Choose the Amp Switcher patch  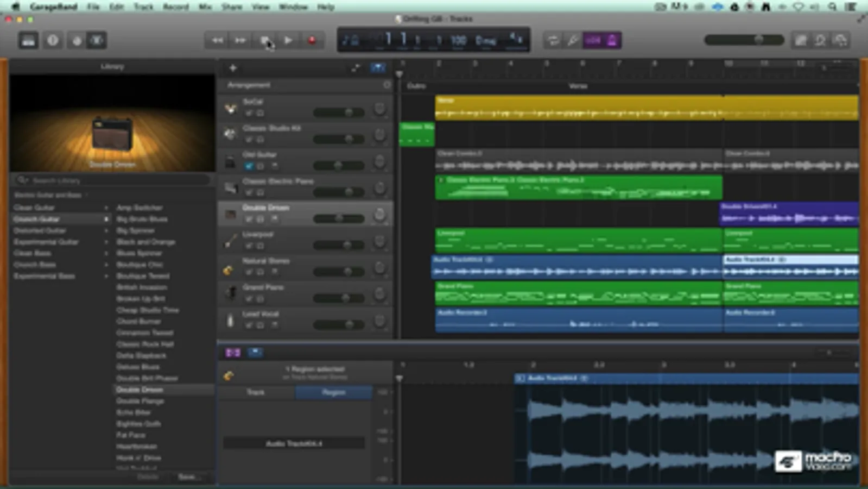(x=140, y=208)
